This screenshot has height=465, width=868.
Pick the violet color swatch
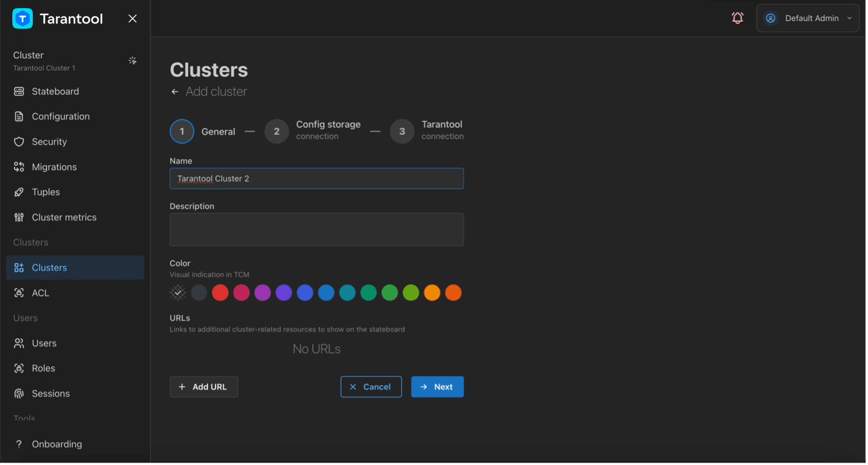coord(284,293)
